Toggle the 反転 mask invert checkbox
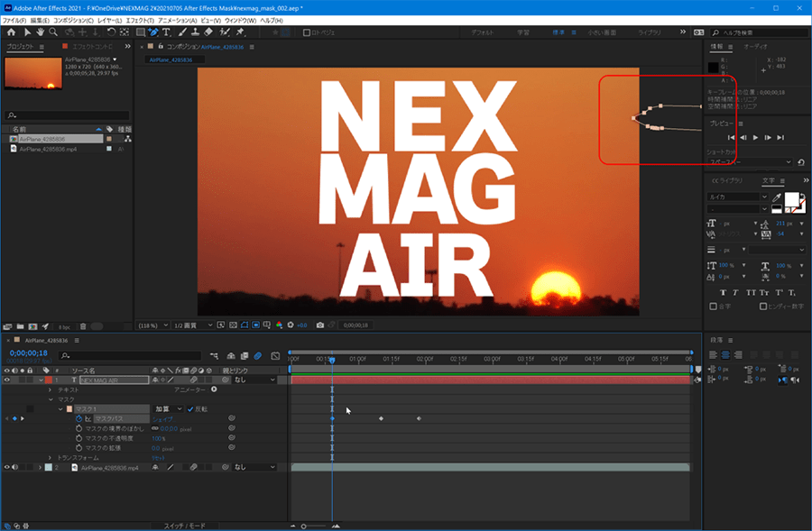Screen dimensions: 812x531 click(x=190, y=408)
